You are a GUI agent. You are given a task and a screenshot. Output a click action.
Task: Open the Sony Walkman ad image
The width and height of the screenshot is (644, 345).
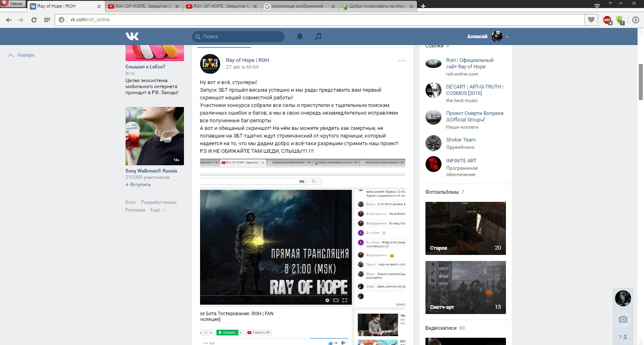point(155,136)
